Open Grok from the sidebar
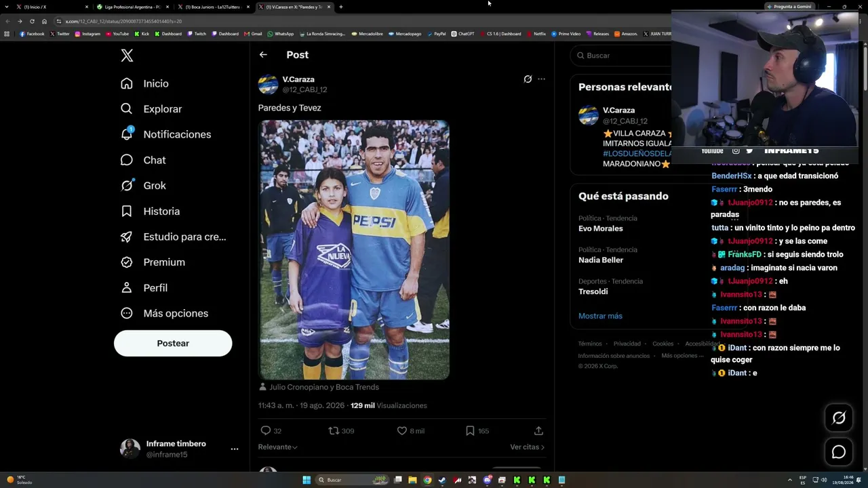The image size is (868, 488). point(143,186)
